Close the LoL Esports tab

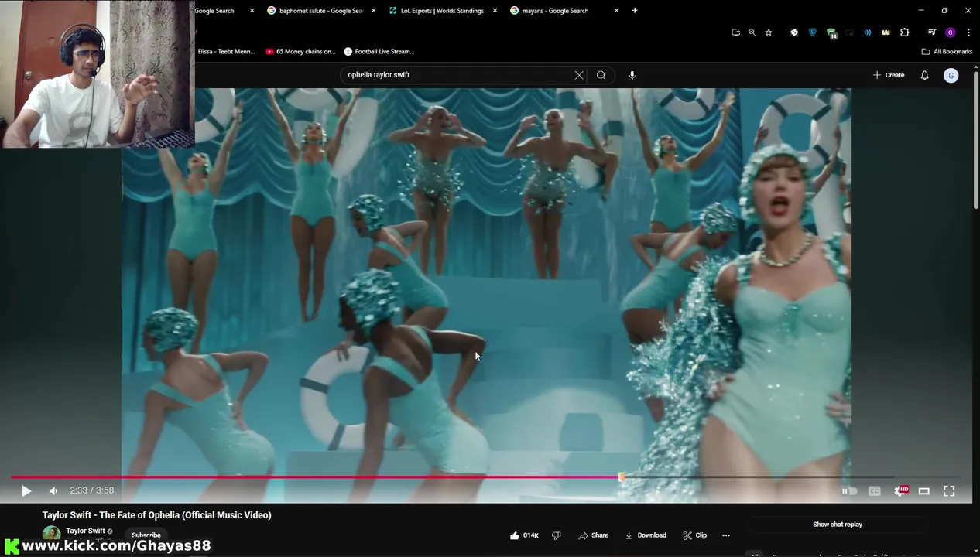coord(495,11)
